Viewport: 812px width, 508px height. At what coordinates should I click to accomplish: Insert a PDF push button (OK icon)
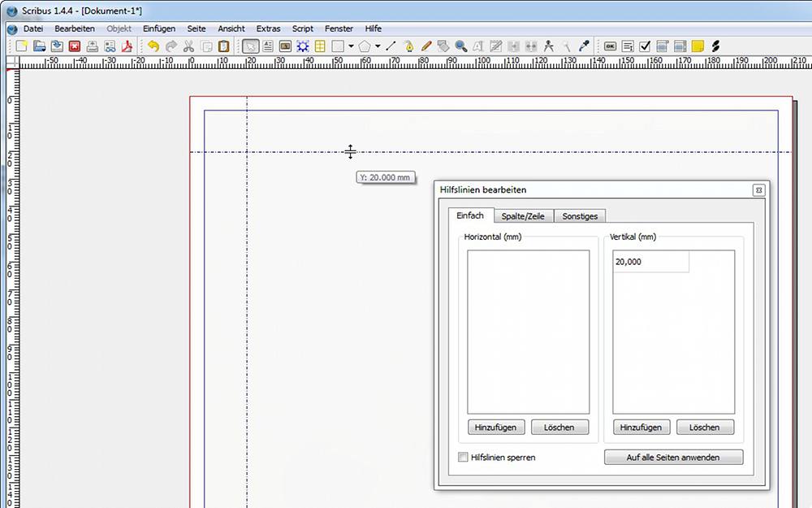610,46
